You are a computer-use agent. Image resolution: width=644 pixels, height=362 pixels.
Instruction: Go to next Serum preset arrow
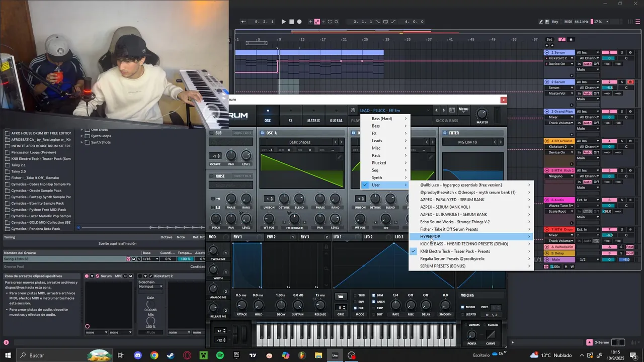click(x=443, y=110)
